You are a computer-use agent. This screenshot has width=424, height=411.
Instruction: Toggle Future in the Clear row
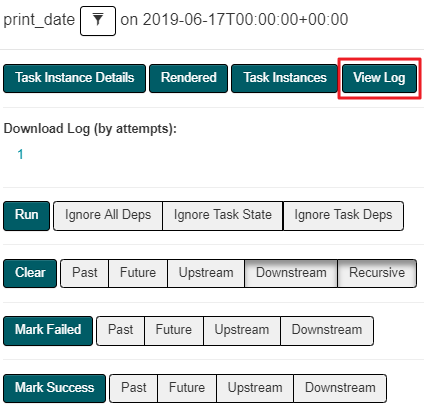[x=138, y=273]
